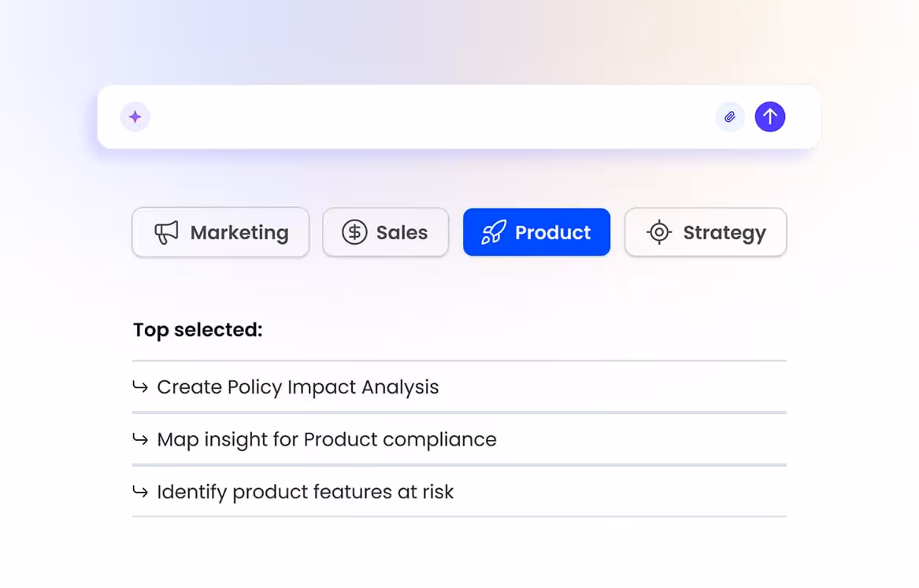
Task: Switch to the Marketing category tab
Action: click(220, 232)
